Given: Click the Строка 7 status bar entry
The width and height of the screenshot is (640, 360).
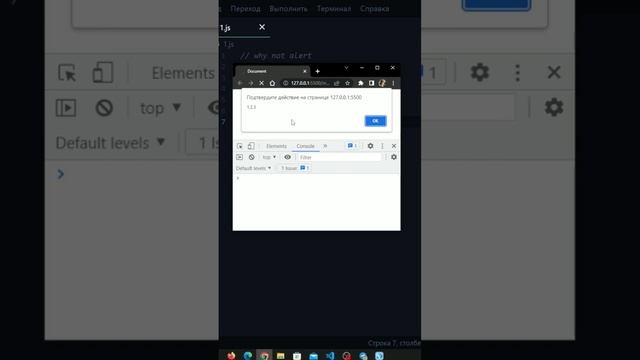Looking at the screenshot, I should pos(394,343).
